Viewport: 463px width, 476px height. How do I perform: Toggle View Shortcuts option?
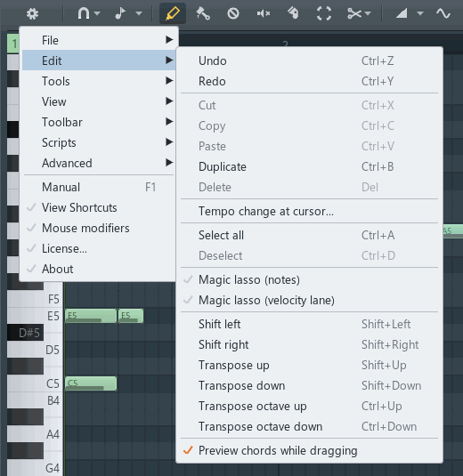pos(99,207)
